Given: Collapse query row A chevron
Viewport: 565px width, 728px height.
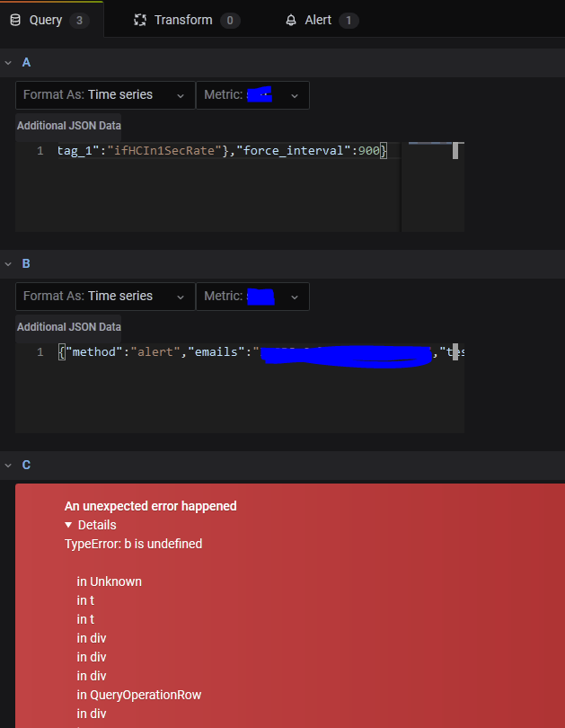Looking at the screenshot, I should (8, 62).
